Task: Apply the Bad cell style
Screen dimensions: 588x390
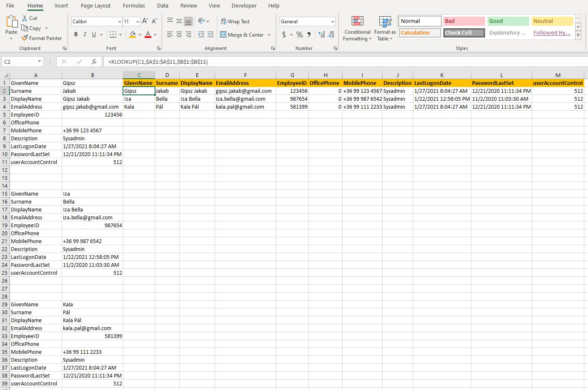Action: (464, 21)
